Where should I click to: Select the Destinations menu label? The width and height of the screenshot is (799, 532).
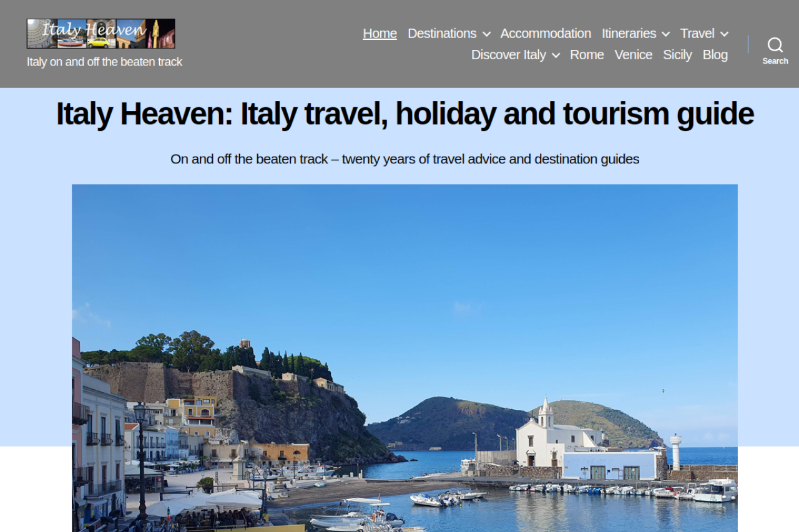pyautogui.click(x=442, y=34)
